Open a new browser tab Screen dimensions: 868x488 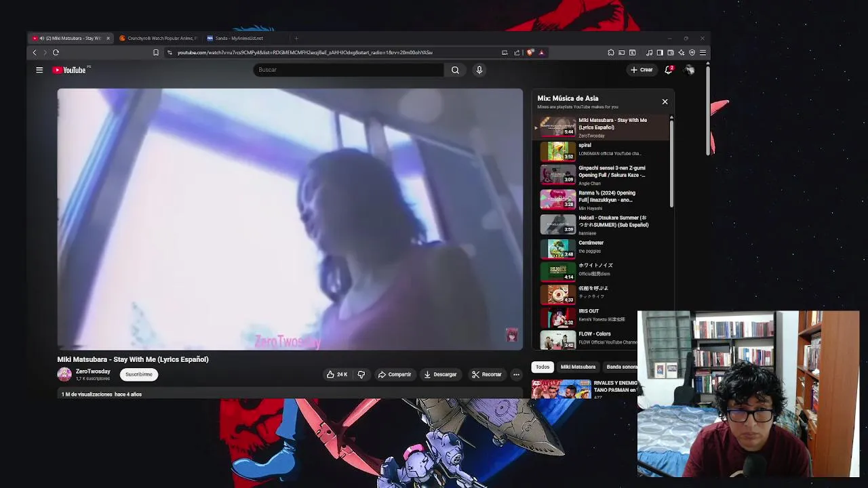click(x=296, y=38)
